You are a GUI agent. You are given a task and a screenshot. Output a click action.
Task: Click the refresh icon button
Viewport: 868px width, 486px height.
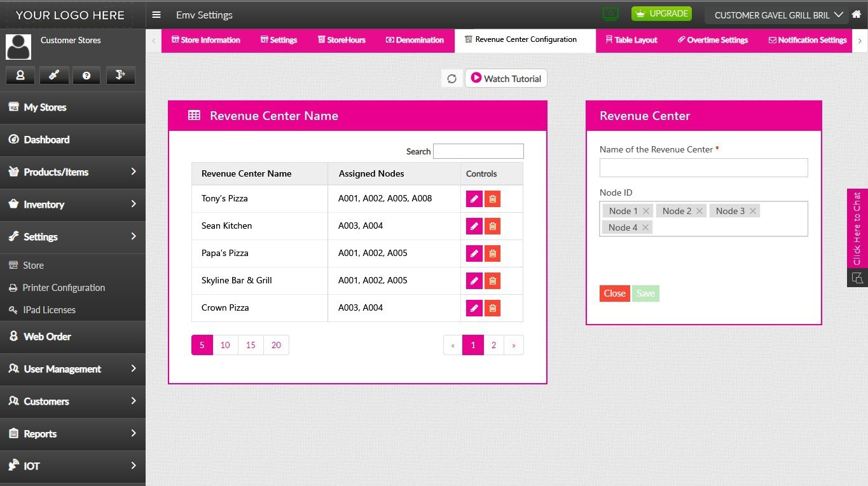point(452,79)
